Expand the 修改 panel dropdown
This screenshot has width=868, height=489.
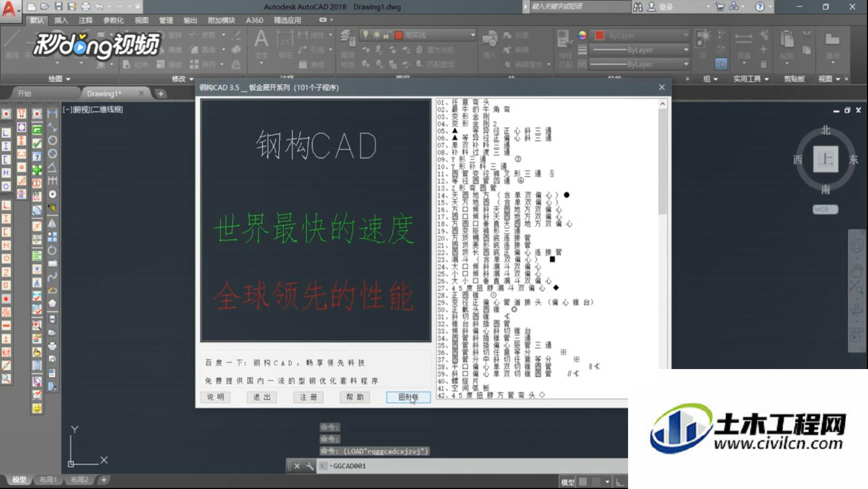click(182, 79)
